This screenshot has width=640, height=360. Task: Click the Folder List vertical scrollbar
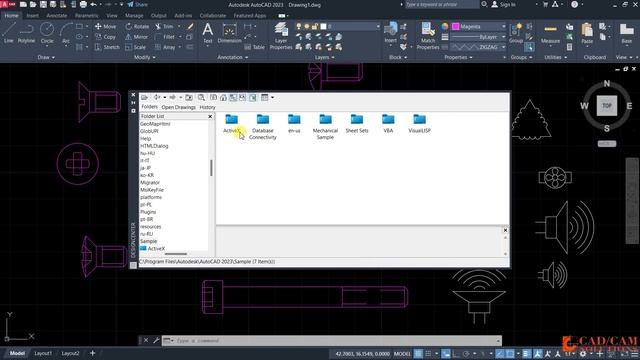[x=211, y=168]
